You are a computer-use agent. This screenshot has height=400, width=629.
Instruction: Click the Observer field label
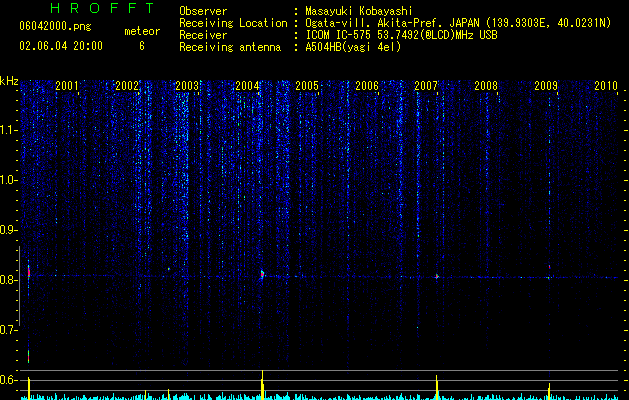pyautogui.click(x=203, y=11)
